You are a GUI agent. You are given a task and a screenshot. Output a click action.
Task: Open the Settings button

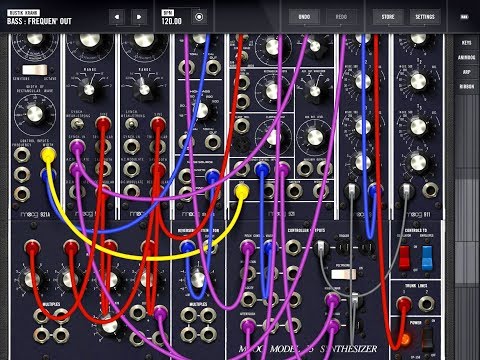(x=425, y=17)
